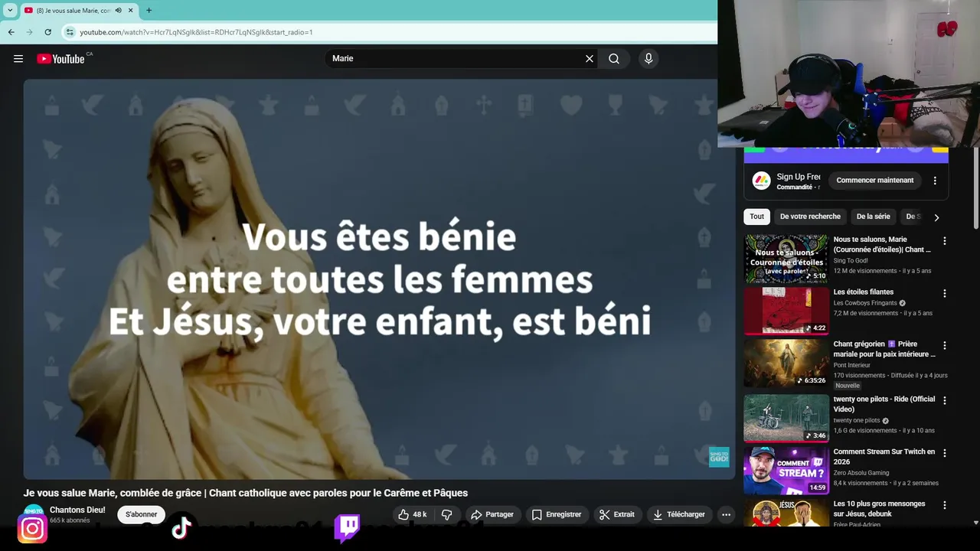Show more filter chips with right chevron
This screenshot has width=980, height=551.
(x=936, y=217)
